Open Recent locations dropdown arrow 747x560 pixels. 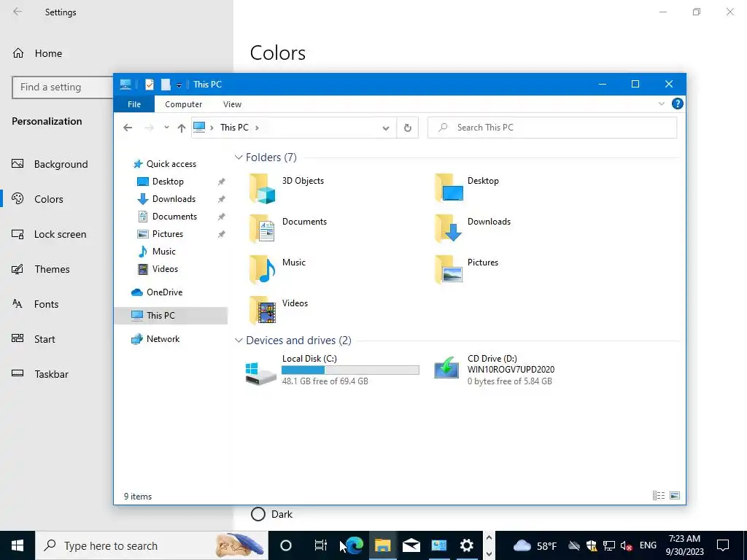(166, 128)
